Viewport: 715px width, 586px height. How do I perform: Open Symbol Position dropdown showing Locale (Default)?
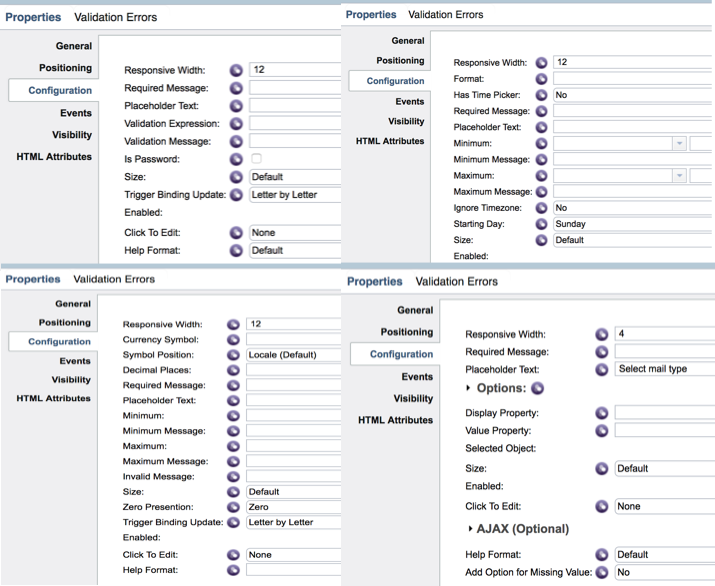[293, 355]
